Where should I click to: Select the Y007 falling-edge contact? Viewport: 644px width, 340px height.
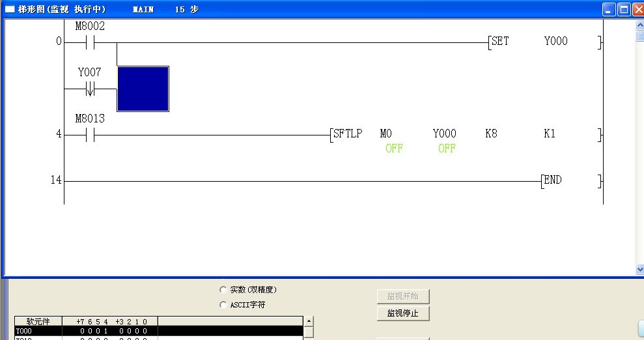[90, 89]
